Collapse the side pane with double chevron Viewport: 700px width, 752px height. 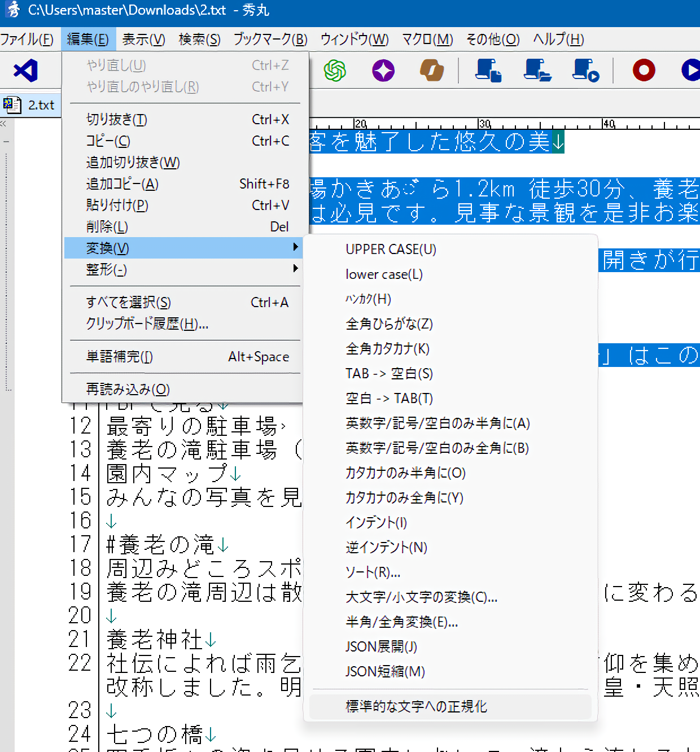click(3, 124)
